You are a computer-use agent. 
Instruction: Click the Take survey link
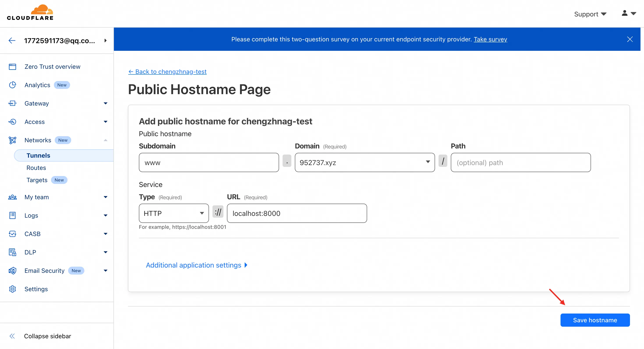click(x=490, y=39)
